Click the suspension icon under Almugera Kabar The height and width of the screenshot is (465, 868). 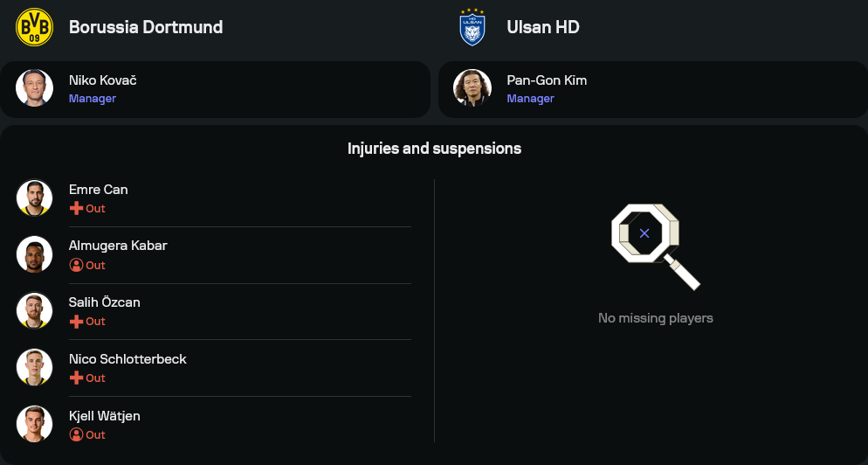76,266
